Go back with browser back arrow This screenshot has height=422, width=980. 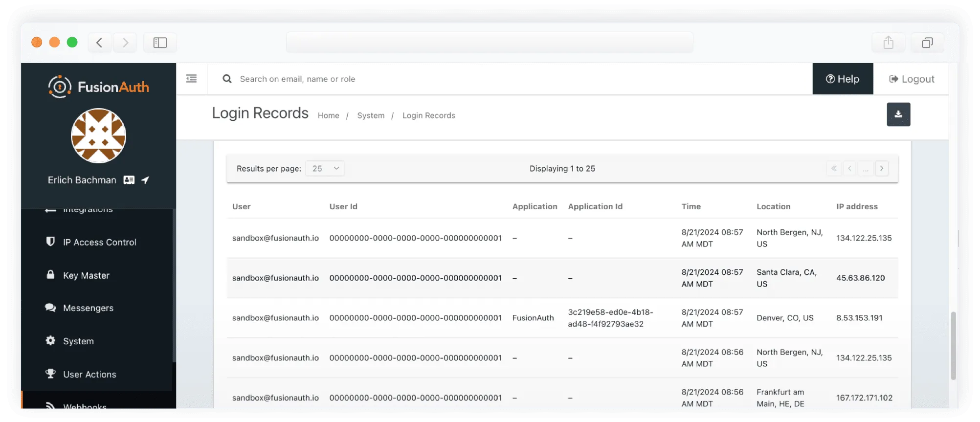pos(99,43)
